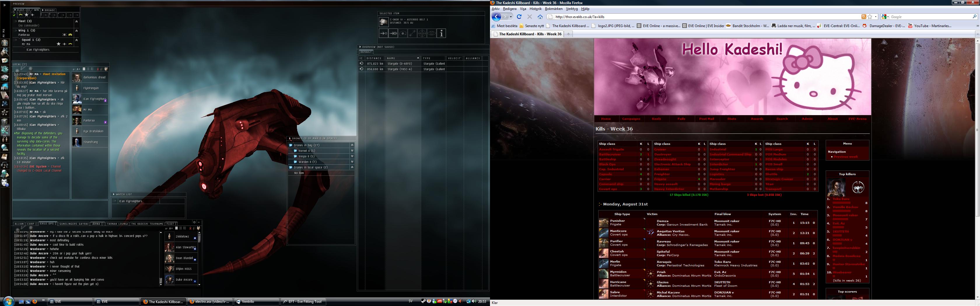980x306 pixels.
Task: Open Character Sheet icon in the Neocom sidebar
Action: click(x=5, y=43)
